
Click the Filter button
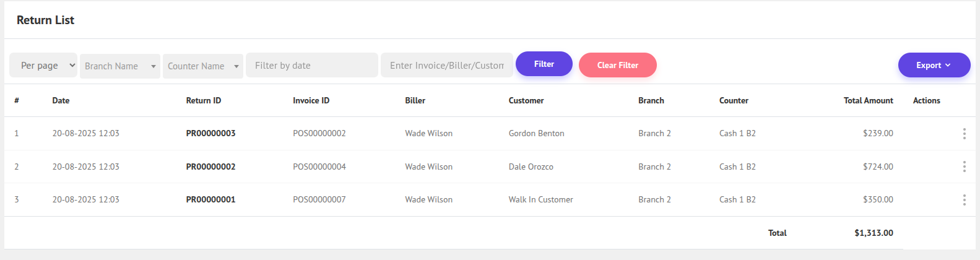click(544, 64)
